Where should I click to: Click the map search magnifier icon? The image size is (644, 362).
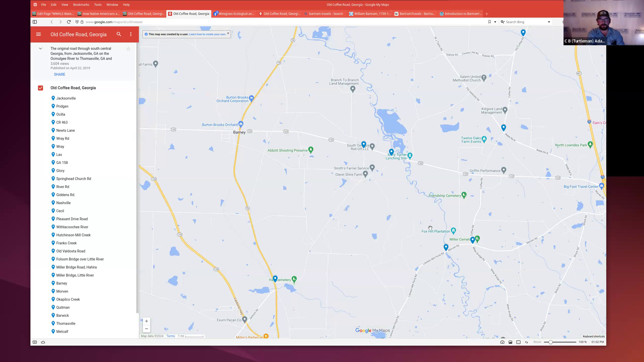[119, 34]
